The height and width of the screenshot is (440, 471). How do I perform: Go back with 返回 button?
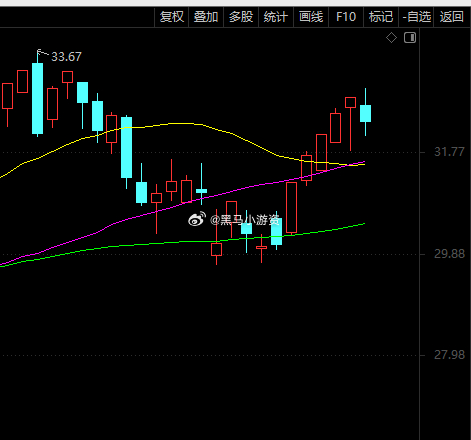pos(452,17)
